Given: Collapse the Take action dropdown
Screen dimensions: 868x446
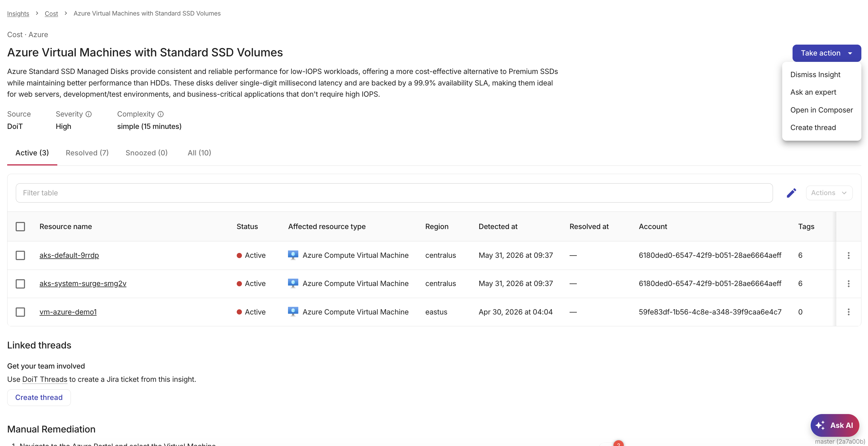Looking at the screenshot, I should pyautogui.click(x=827, y=53).
